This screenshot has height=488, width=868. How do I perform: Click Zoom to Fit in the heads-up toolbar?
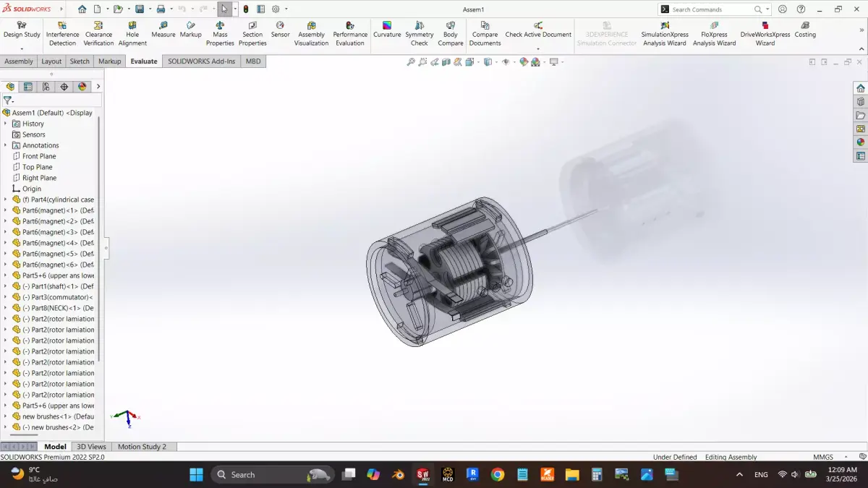point(411,62)
